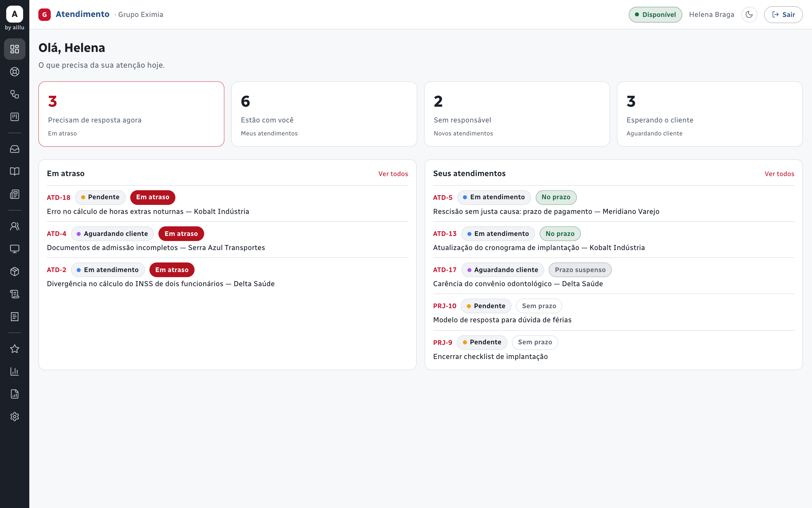Open the kanban board icon in sidebar
This screenshot has height=508, width=812.
(x=14, y=117)
